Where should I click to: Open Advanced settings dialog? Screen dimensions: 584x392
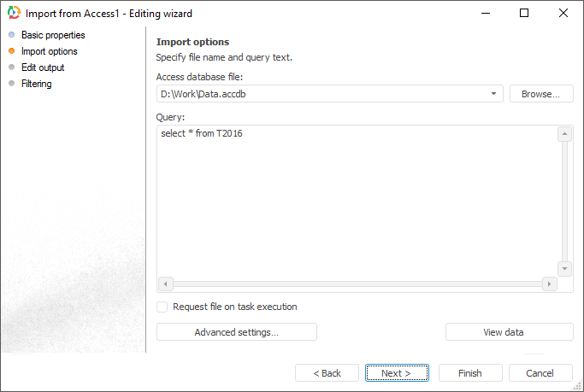[236, 332]
